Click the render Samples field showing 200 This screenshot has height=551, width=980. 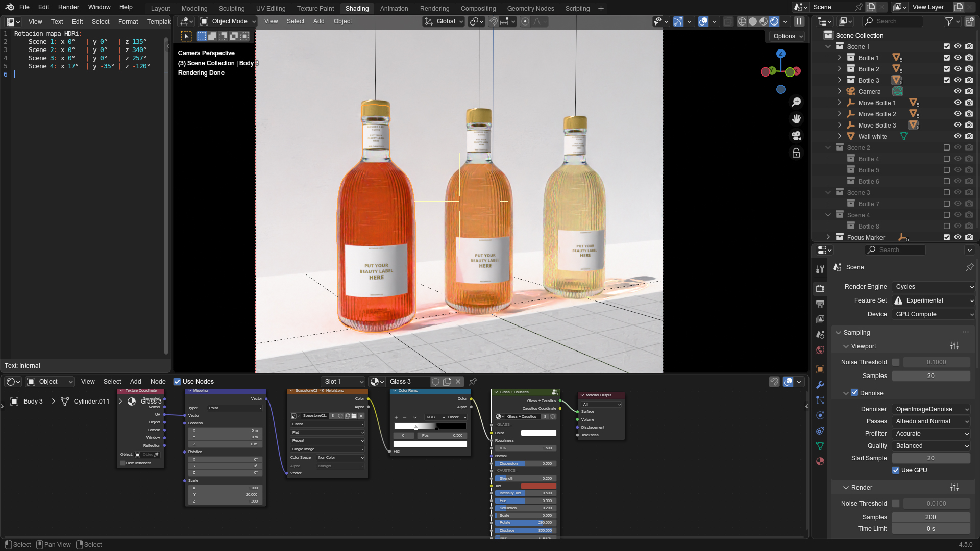click(x=930, y=517)
